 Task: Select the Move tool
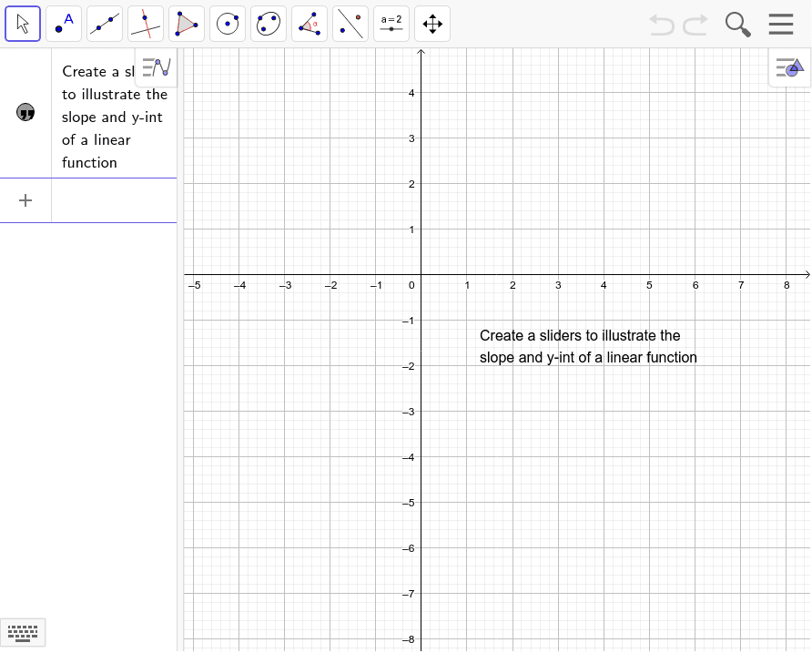tap(23, 24)
